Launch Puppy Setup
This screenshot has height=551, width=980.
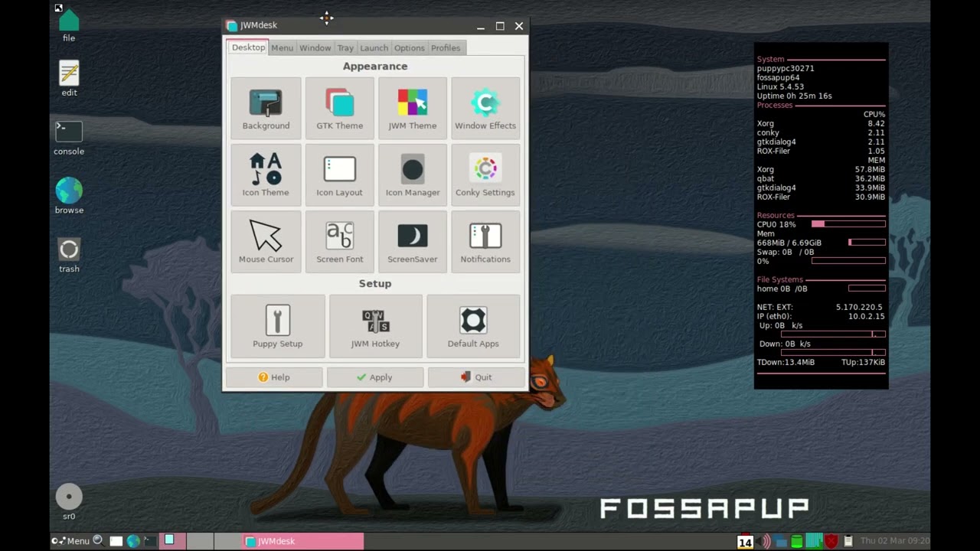point(278,326)
